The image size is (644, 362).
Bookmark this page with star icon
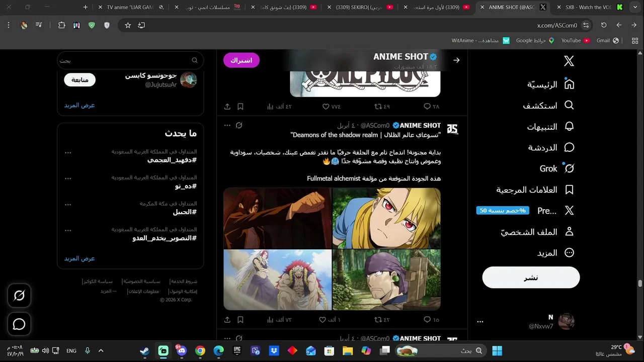(128, 25)
